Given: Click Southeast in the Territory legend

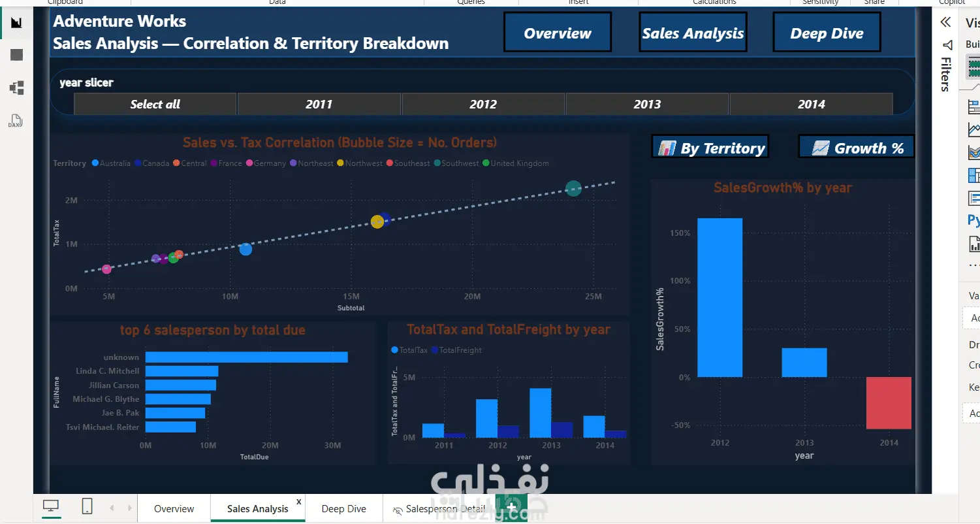Looking at the screenshot, I should (x=409, y=163).
